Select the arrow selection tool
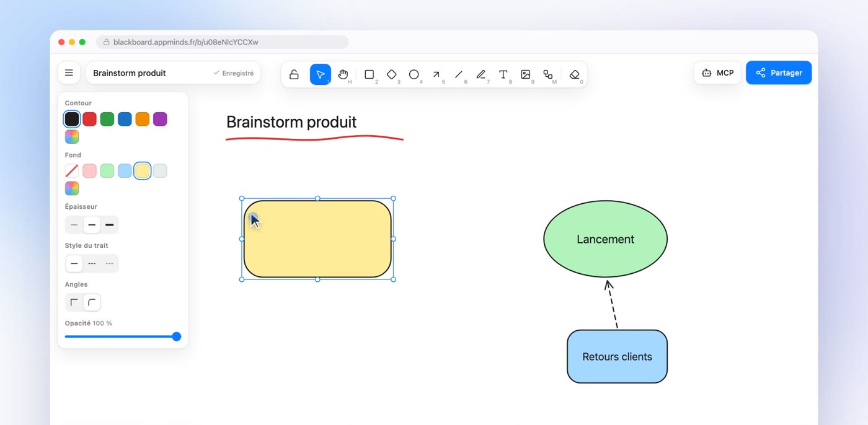The height and width of the screenshot is (425, 868). click(x=321, y=74)
